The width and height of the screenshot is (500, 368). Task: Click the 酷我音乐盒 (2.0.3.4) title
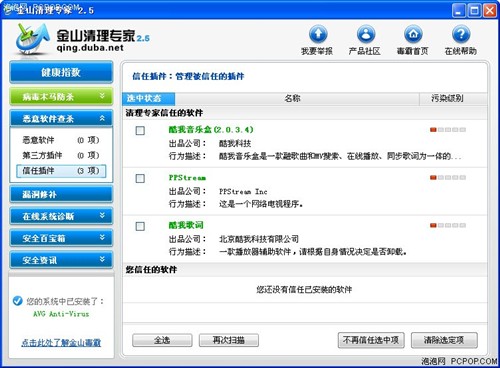[211, 130]
